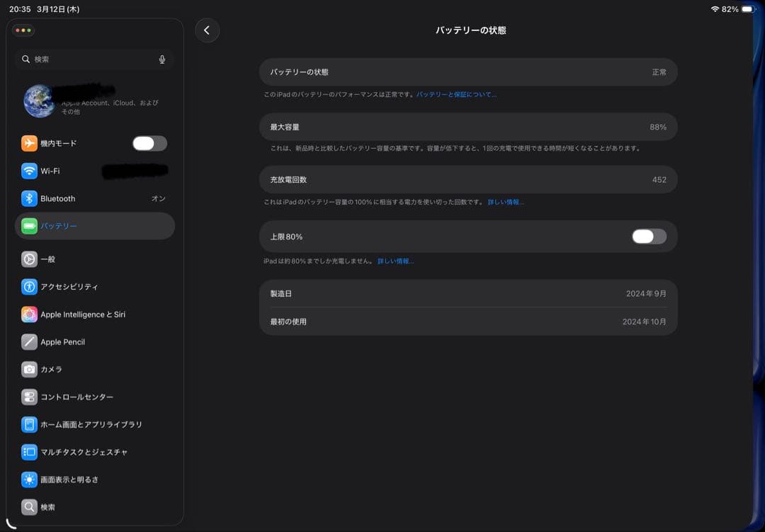This screenshot has width=765, height=532.
Task: Open コントロールセンター settings label
Action: [x=77, y=397]
